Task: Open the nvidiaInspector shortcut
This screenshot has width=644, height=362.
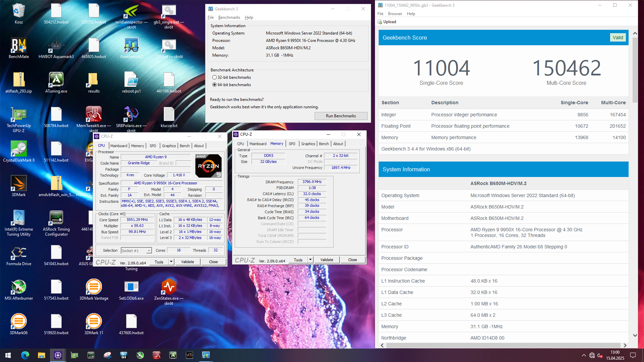Action: 131,16
